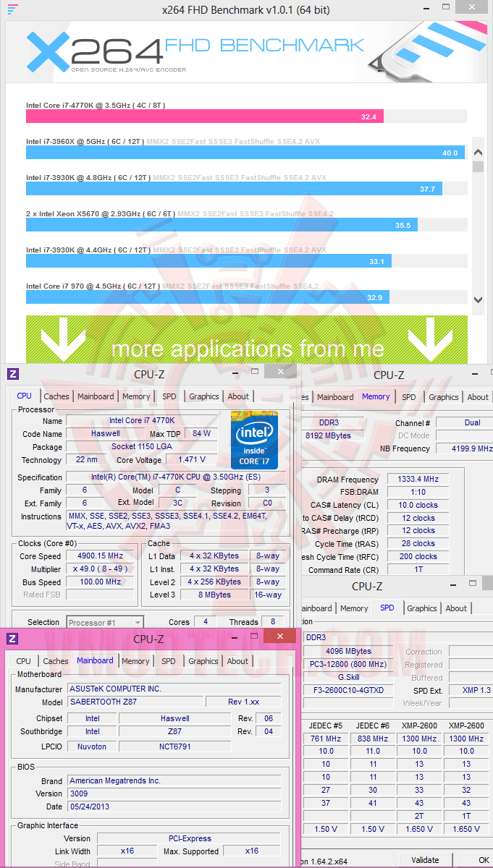
Task: Select the CPU tab in pink Mainboard window
Action: [24, 661]
